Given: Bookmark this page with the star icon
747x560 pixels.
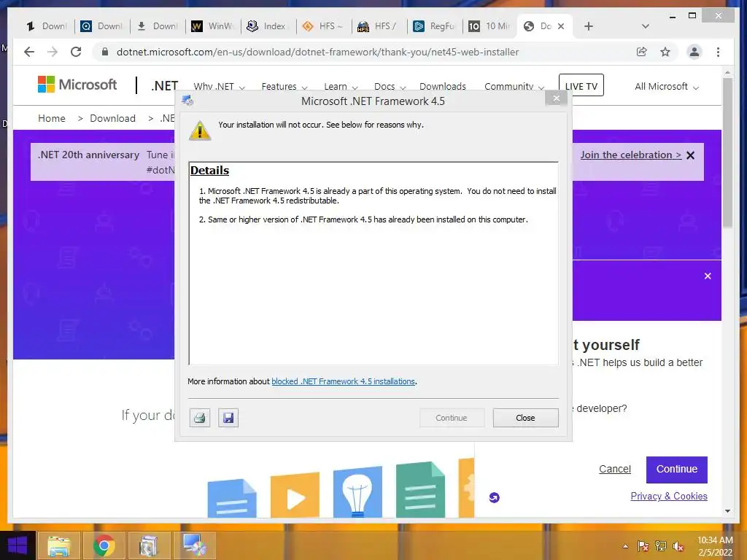Looking at the screenshot, I should (665, 52).
